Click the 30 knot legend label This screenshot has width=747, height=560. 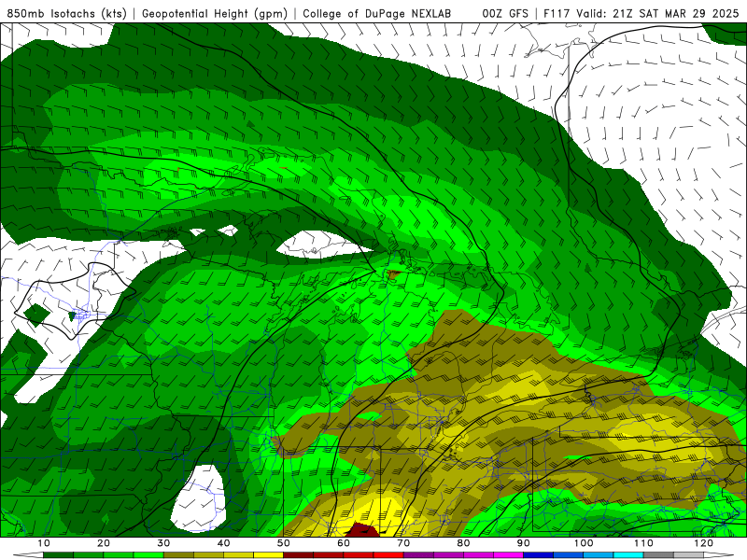tap(163, 543)
